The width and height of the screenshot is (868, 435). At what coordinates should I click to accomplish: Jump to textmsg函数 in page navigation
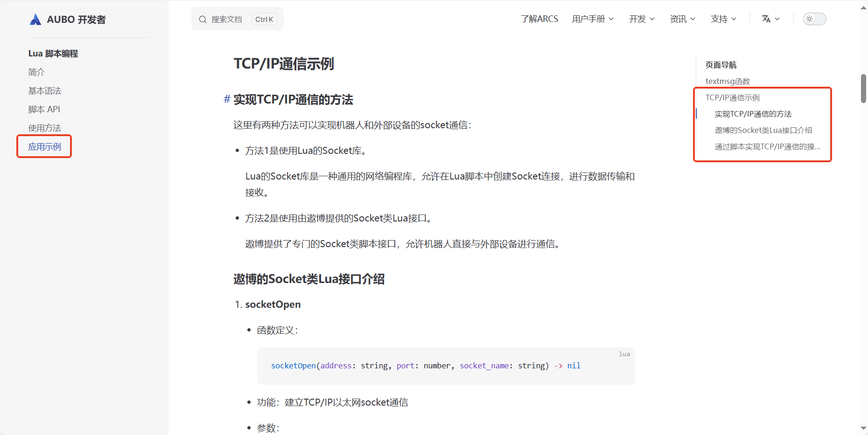point(728,81)
